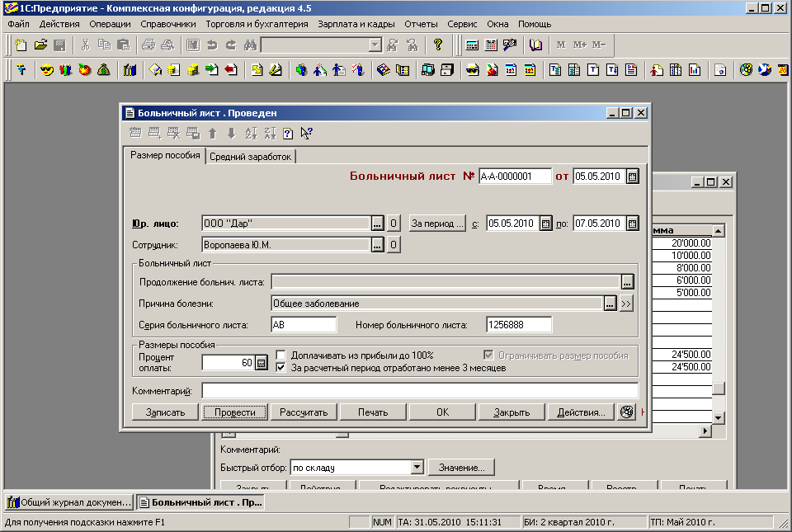Open the Справочники menu
792x532 pixels.
click(x=168, y=24)
